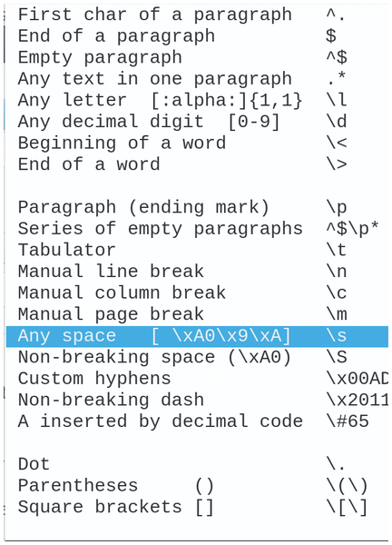Pick 'Manual line break' option

tap(197, 272)
